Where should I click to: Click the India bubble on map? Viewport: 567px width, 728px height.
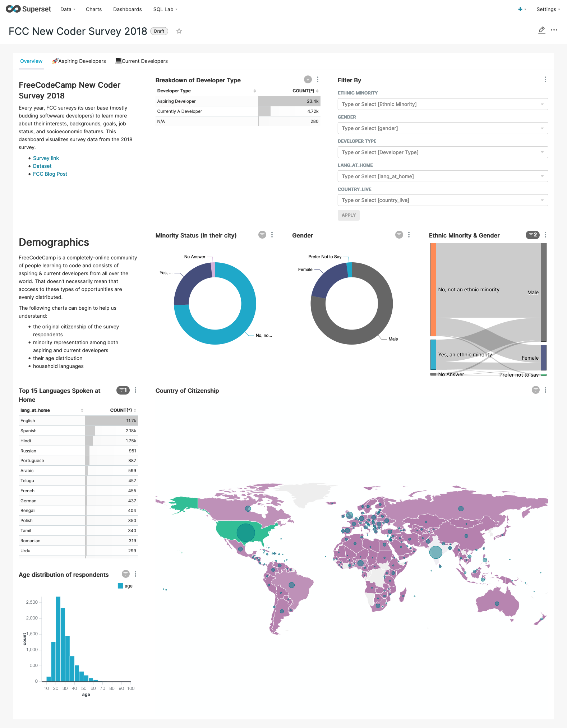click(x=436, y=552)
